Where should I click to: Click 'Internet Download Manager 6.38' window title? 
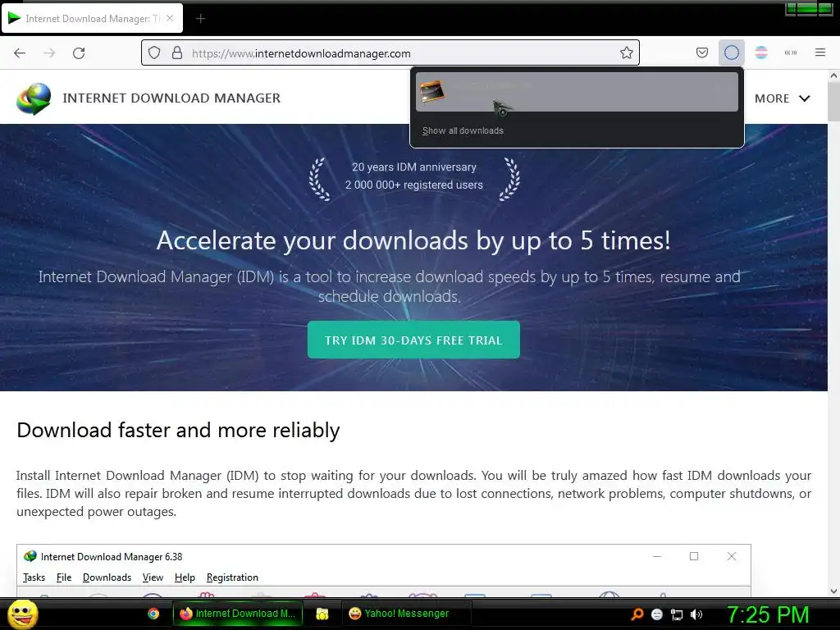[x=112, y=557]
